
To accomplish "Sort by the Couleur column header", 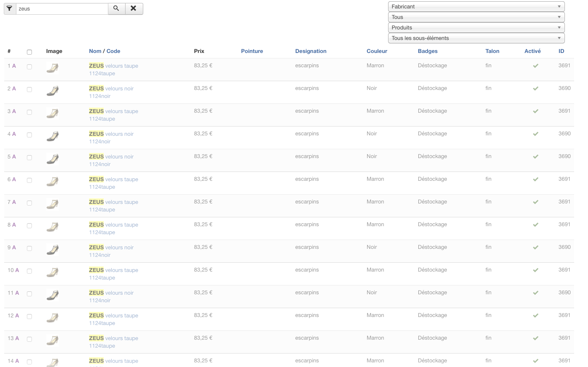I will point(377,51).
